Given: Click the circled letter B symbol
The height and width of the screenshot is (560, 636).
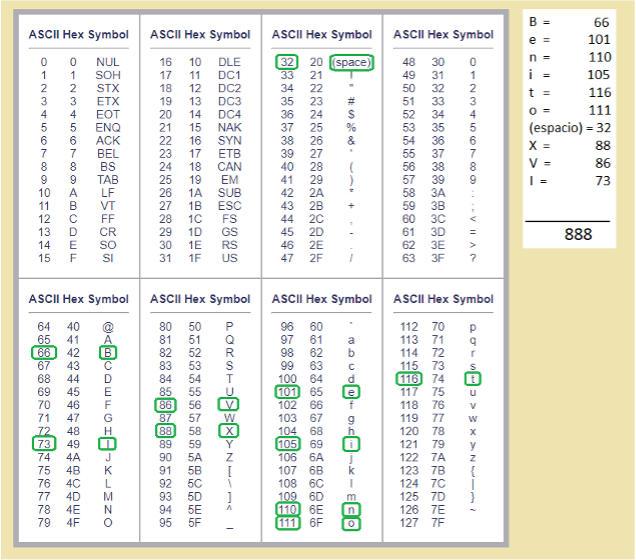Looking at the screenshot, I should click(107, 352).
